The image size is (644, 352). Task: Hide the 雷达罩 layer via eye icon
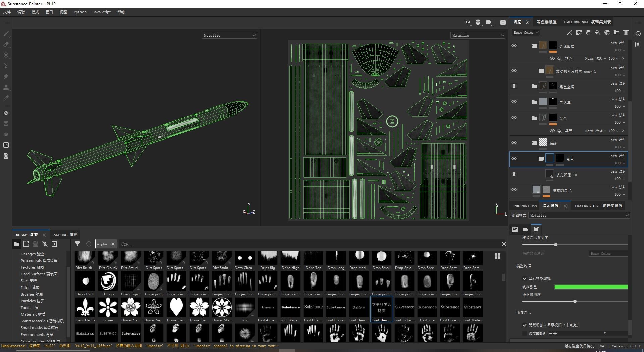[x=514, y=102]
